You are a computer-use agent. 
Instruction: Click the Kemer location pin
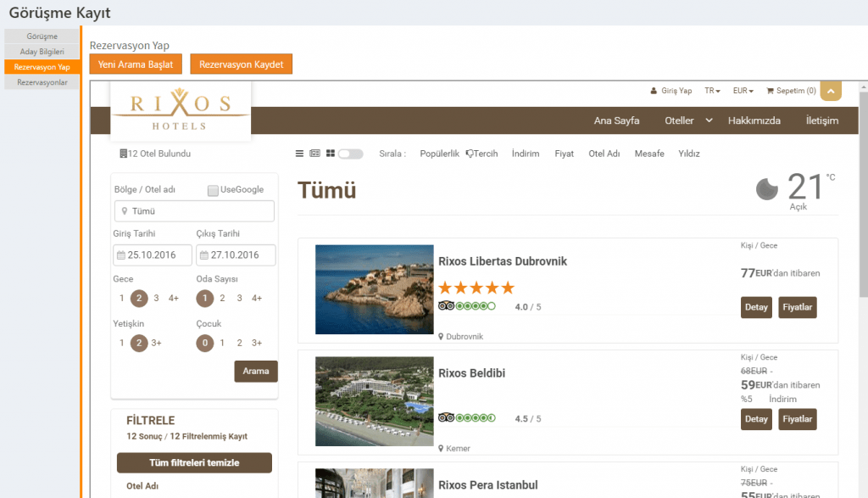[x=441, y=449]
